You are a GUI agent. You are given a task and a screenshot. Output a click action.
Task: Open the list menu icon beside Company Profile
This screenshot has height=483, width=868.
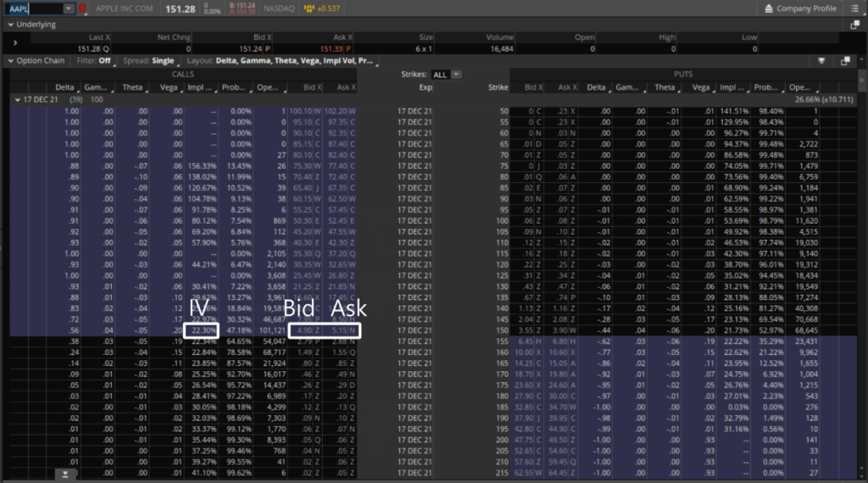(x=854, y=8)
